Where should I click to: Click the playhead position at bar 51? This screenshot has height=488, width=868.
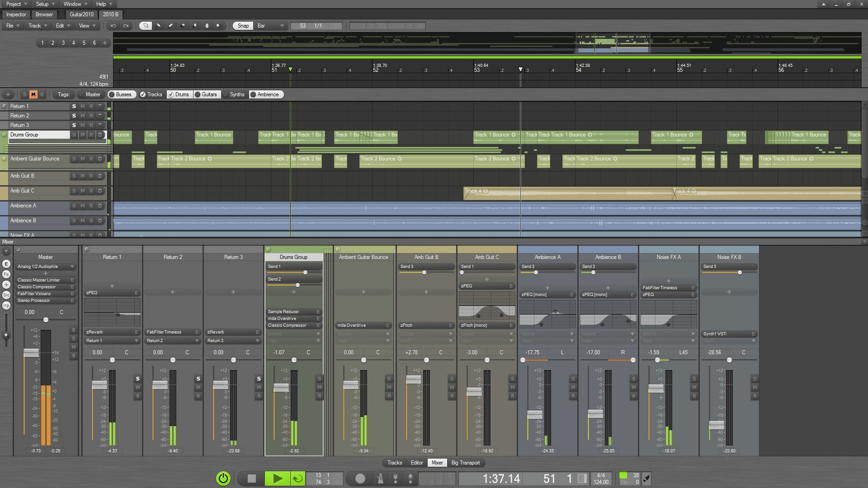[290, 70]
